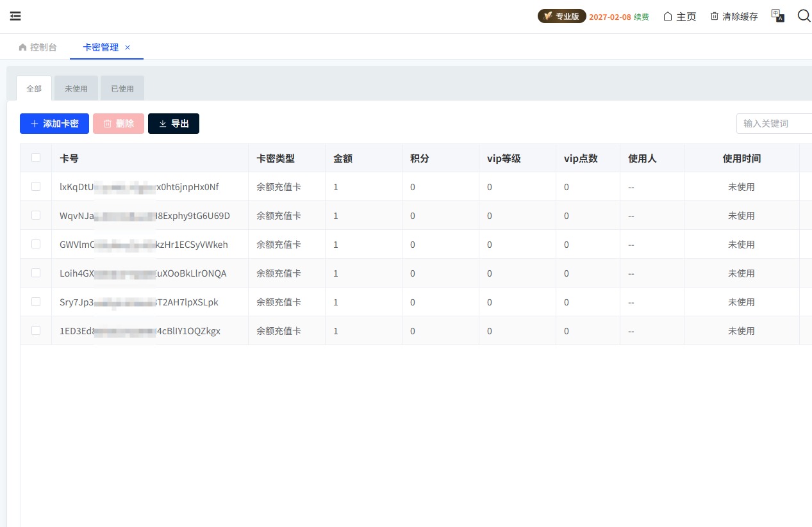Focus the 输入关键词 search field

[x=774, y=124]
